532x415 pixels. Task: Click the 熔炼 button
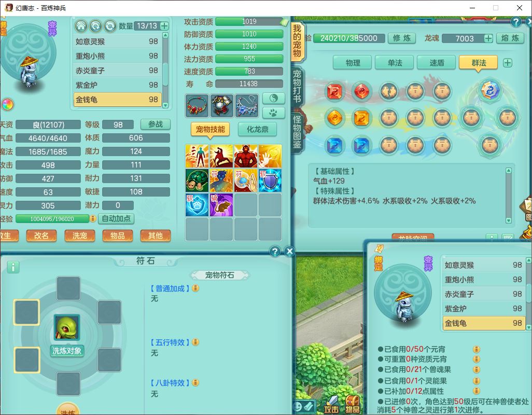pyautogui.click(x=511, y=38)
